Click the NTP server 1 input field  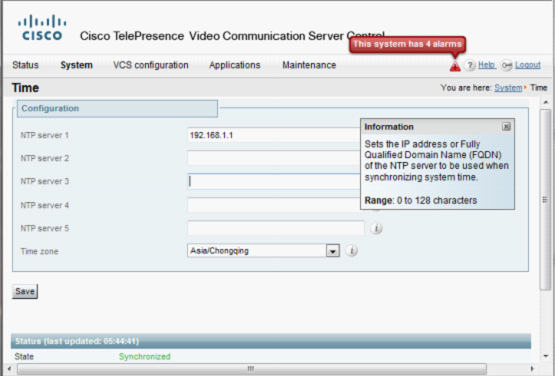tap(274, 135)
